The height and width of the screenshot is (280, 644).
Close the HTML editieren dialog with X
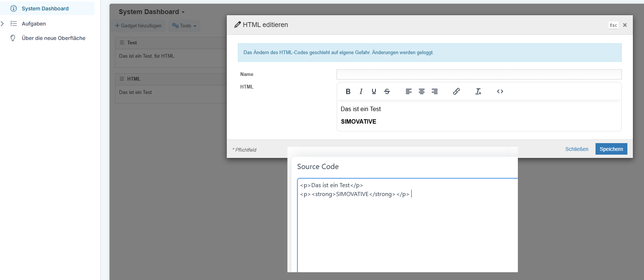point(625,25)
